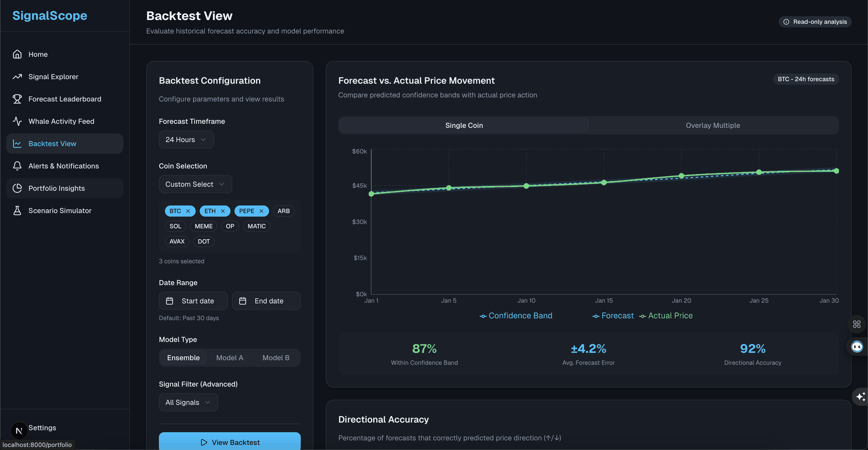The image size is (868, 450).
Task: Open Settings in the sidebar
Action: pos(42,428)
